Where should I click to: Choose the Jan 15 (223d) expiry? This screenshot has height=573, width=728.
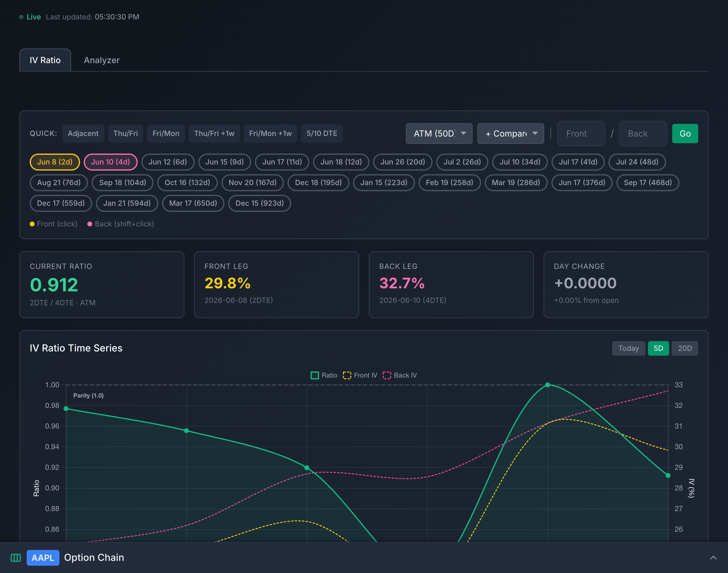[384, 183]
